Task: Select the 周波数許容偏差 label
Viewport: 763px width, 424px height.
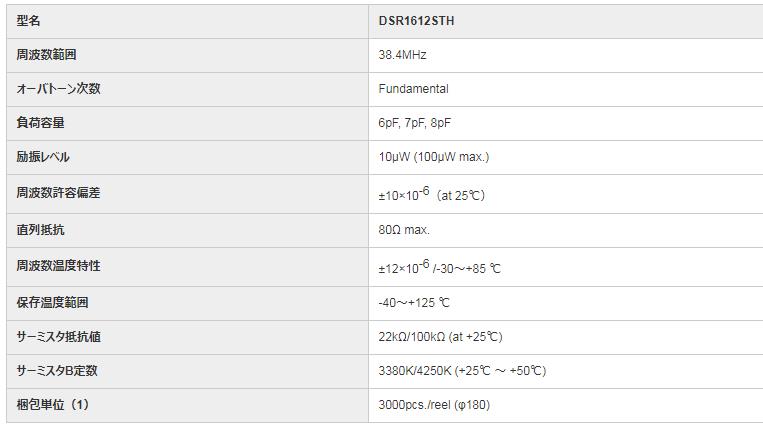Action: (x=58, y=193)
